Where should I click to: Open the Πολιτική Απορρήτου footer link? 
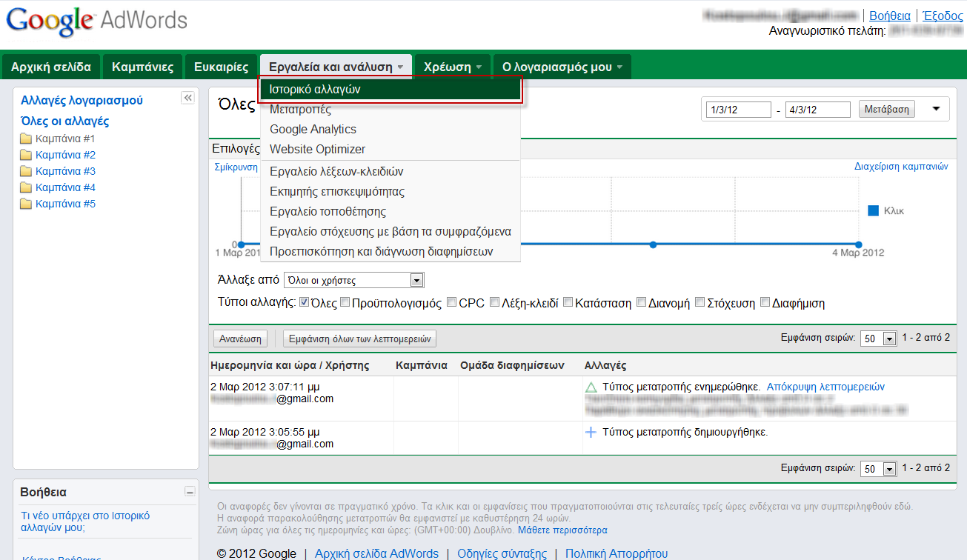(617, 553)
